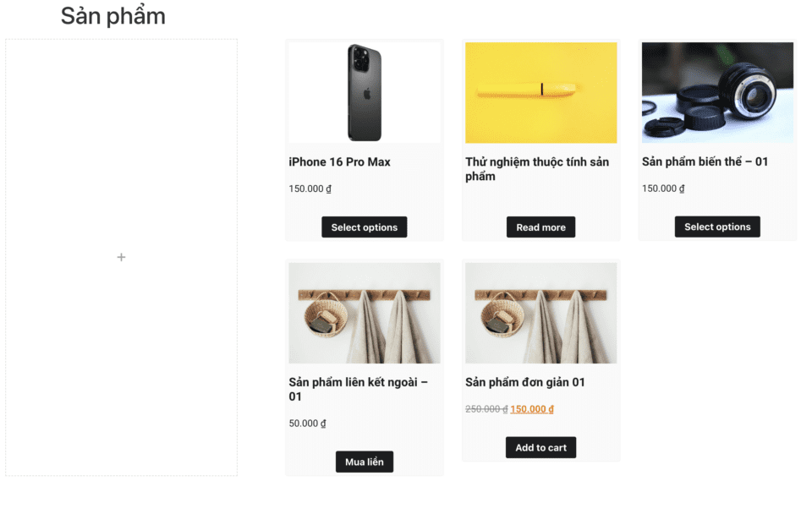This screenshot has width=812, height=514.
Task: Open the iPhone 16 Pro Max title link
Action: coord(339,161)
